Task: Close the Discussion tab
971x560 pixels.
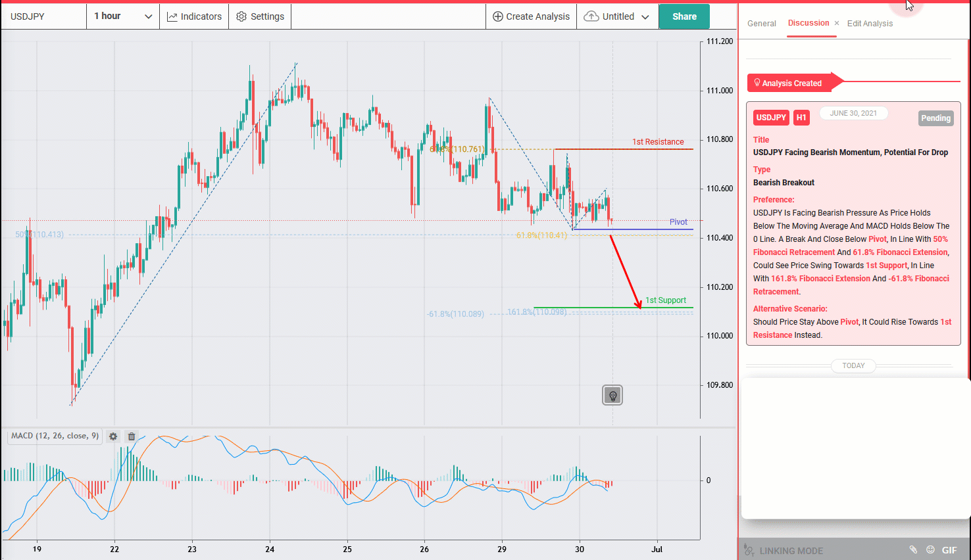Action: click(837, 23)
